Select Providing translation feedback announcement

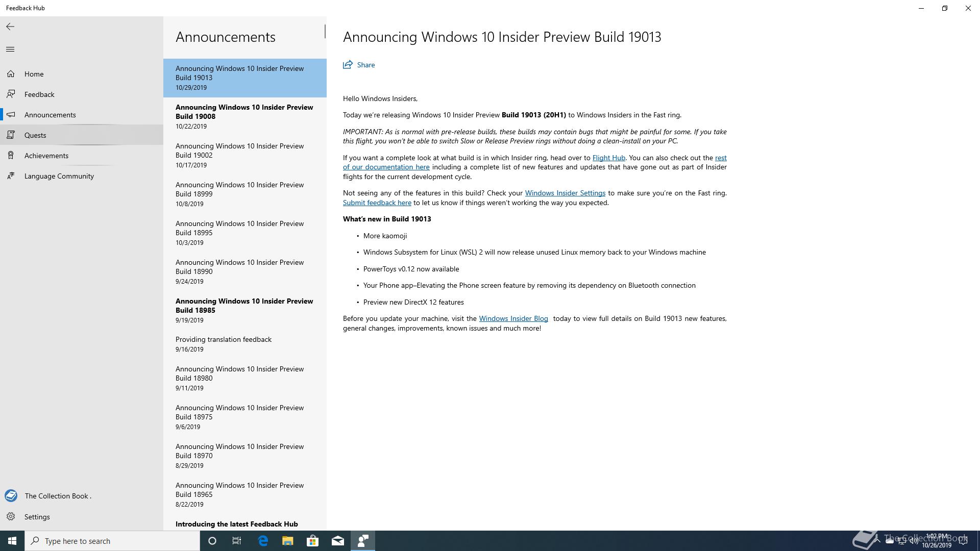pyautogui.click(x=224, y=344)
